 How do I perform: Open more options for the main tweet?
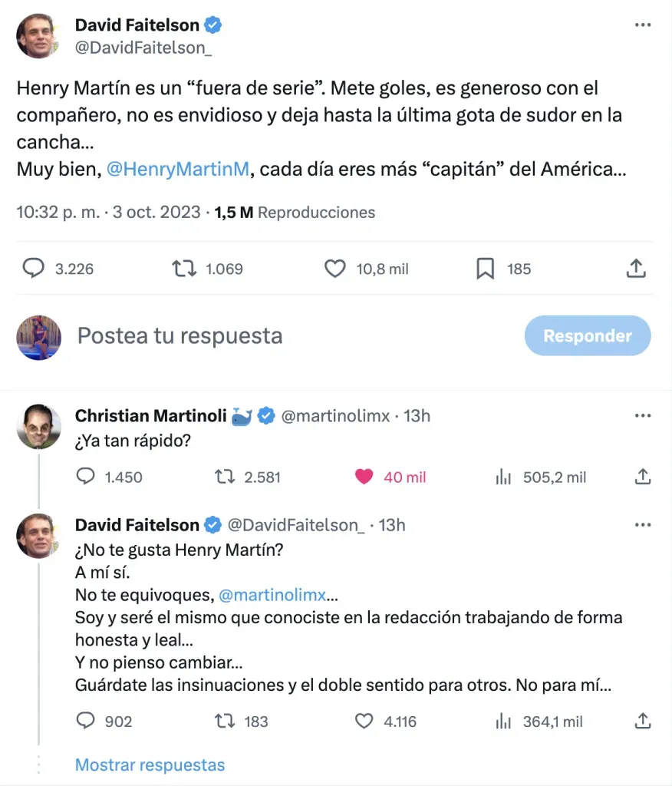tap(643, 25)
